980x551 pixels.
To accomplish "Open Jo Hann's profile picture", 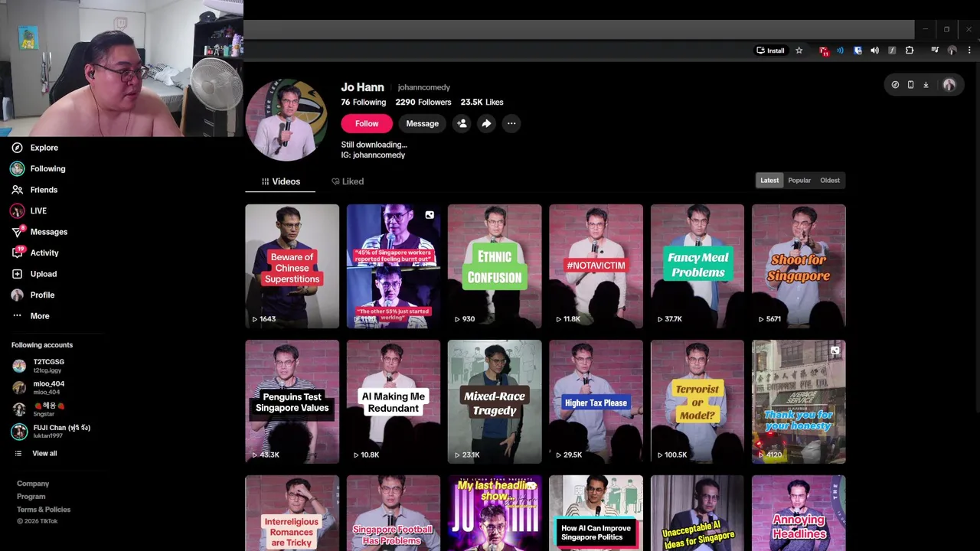I will point(286,119).
